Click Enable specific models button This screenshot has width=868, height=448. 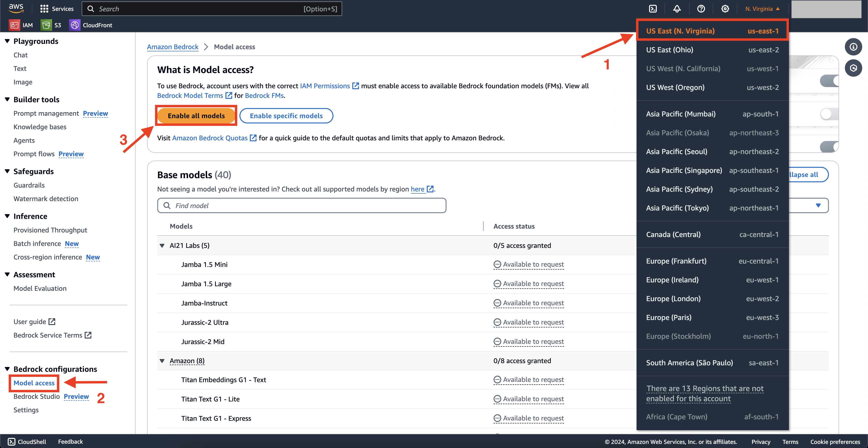click(286, 116)
